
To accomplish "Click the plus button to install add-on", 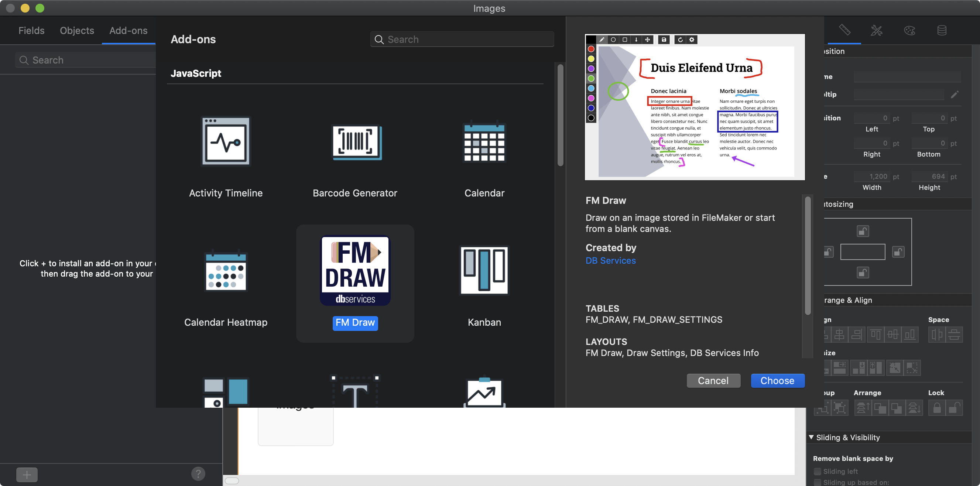I will click(x=27, y=475).
